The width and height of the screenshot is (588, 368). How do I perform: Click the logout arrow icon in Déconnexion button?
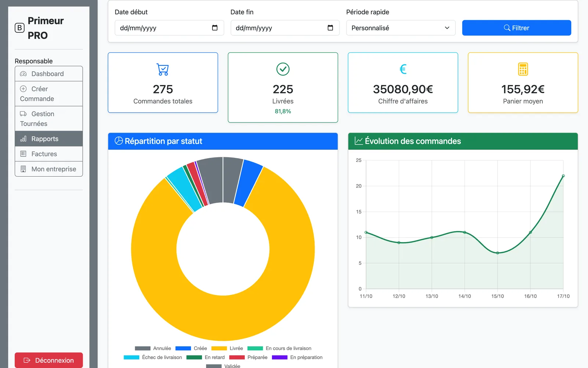click(x=27, y=360)
